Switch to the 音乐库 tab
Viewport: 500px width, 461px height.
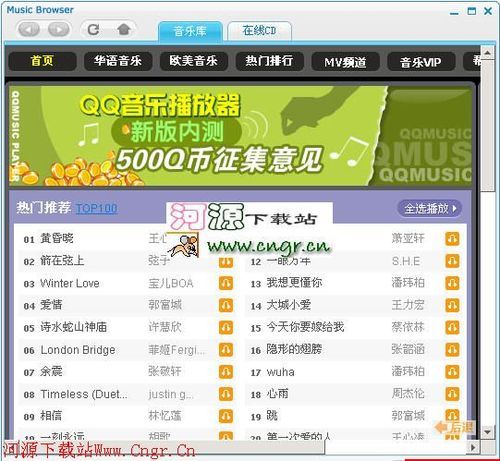[x=190, y=32]
